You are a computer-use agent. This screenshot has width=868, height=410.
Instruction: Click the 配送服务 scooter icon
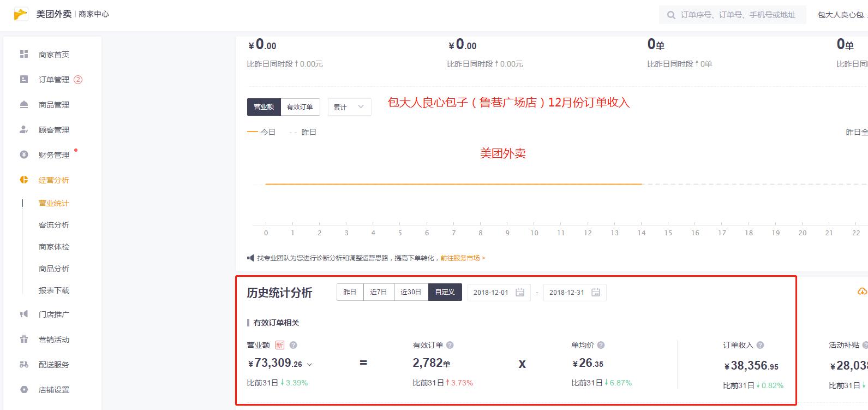(24, 364)
